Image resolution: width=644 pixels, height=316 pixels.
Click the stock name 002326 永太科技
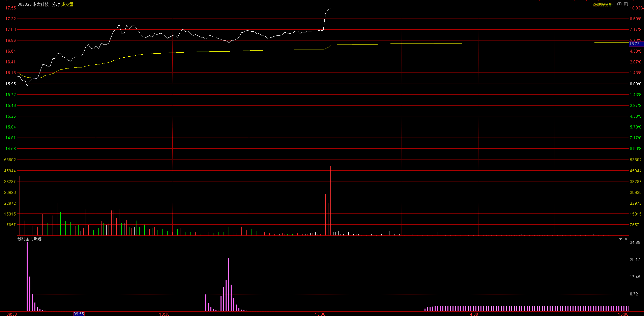pos(33,4)
